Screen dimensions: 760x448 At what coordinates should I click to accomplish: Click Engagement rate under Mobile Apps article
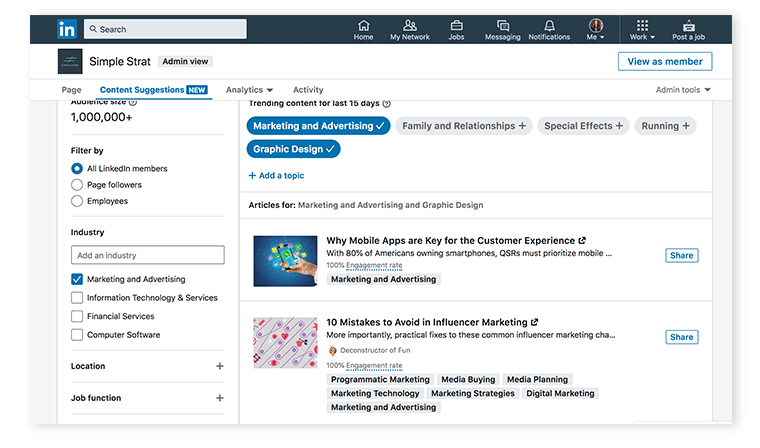coord(374,265)
